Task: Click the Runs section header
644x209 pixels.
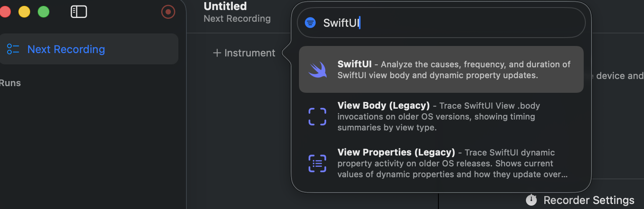Action: coord(10,83)
